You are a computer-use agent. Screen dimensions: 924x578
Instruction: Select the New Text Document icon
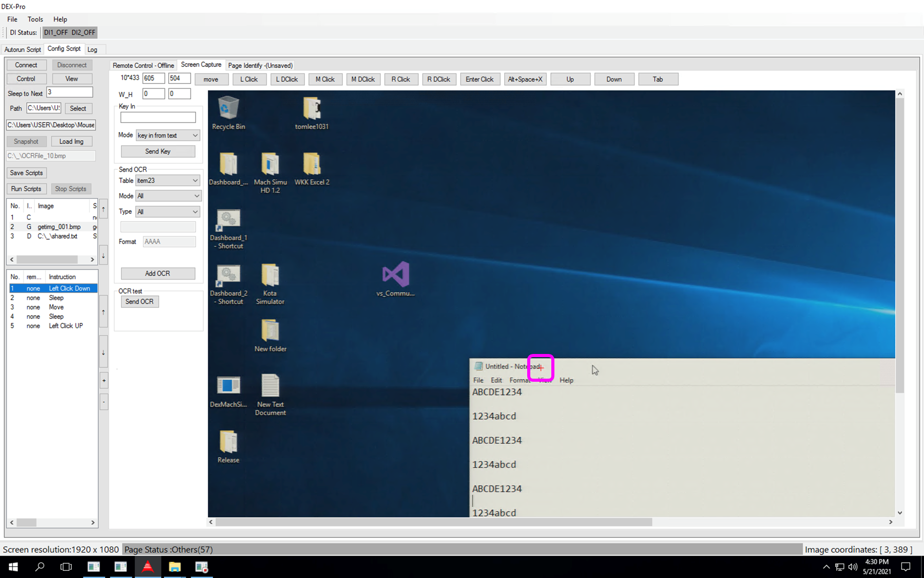pyautogui.click(x=270, y=386)
